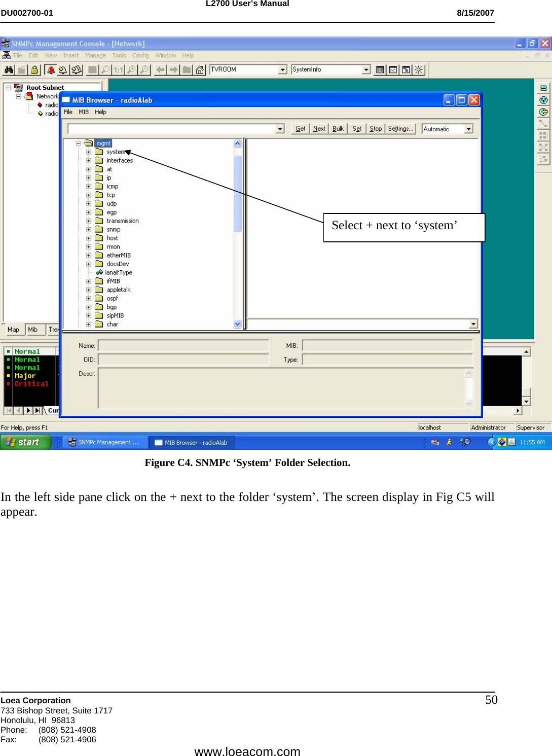Open the SystemInfo dropdown in main toolbar
This screenshot has width=552, height=756.
pyautogui.click(x=366, y=70)
